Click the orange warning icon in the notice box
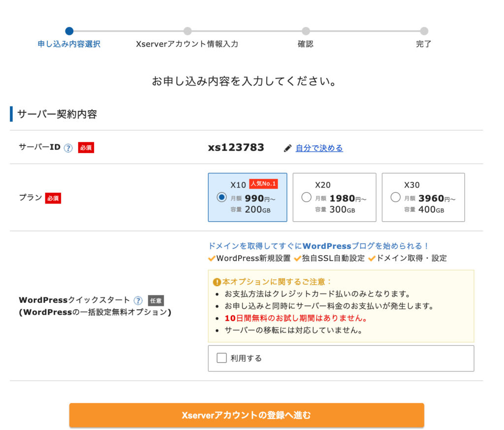This screenshot has height=430, width=504. coord(217,282)
